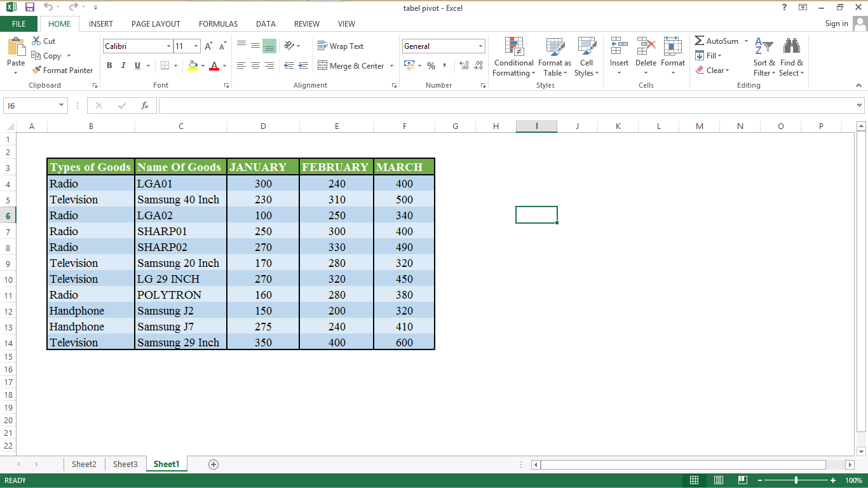Switch to Sheet3 tab
868x488 pixels.
pos(125,464)
